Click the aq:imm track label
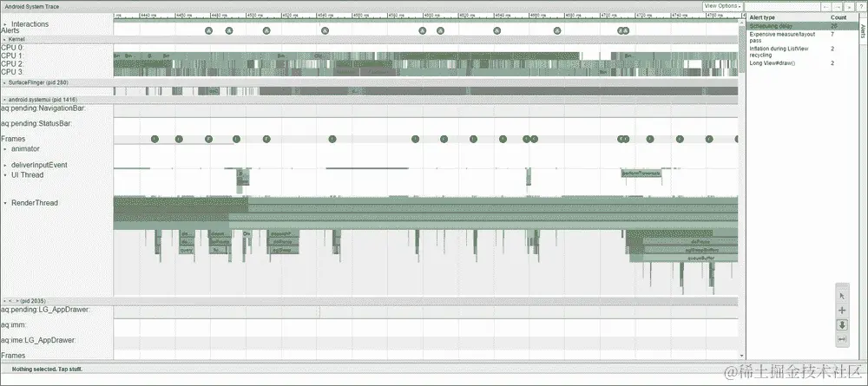The width and height of the screenshot is (868, 386). (x=13, y=325)
